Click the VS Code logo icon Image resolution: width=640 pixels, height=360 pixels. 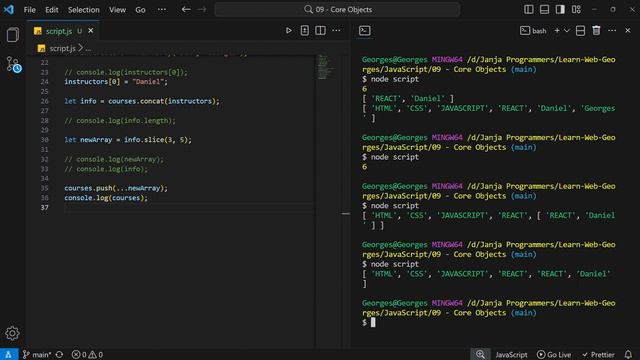click(9, 9)
